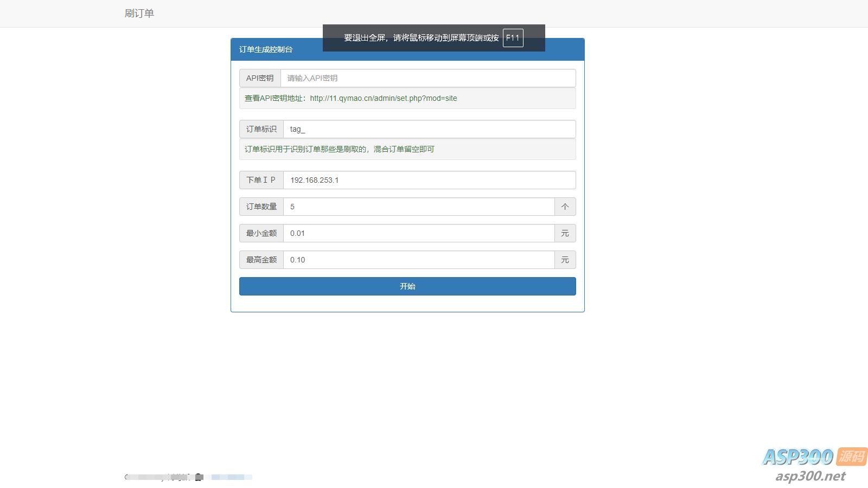Click the orange 源码 badge icon
Viewport: 868px width, 488px height.
pyautogui.click(x=851, y=457)
